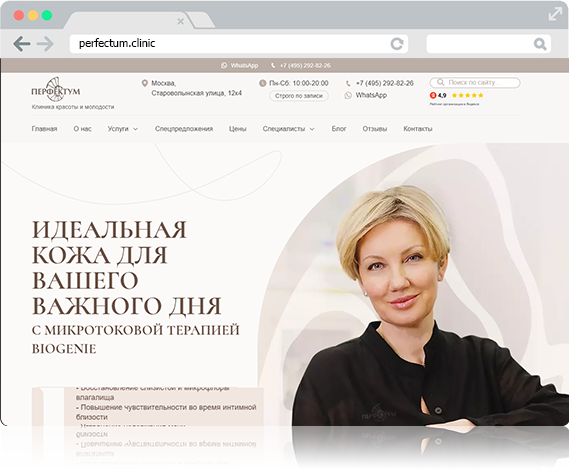Click header WhatsApp icon
This screenshot has width=570, height=470.
click(348, 95)
